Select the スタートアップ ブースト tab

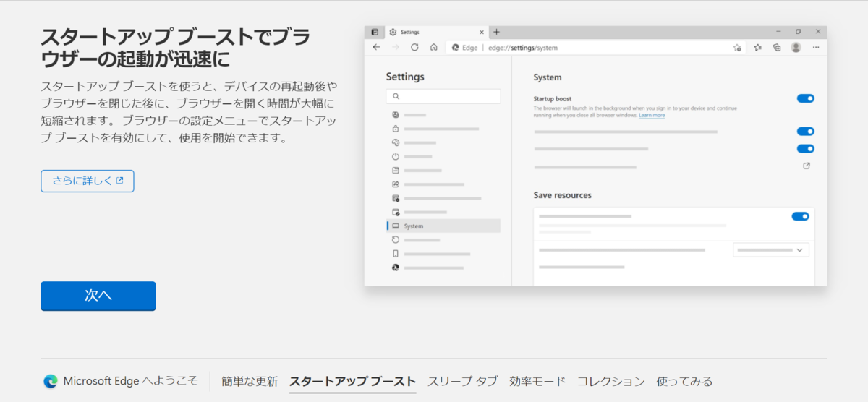pyautogui.click(x=353, y=382)
